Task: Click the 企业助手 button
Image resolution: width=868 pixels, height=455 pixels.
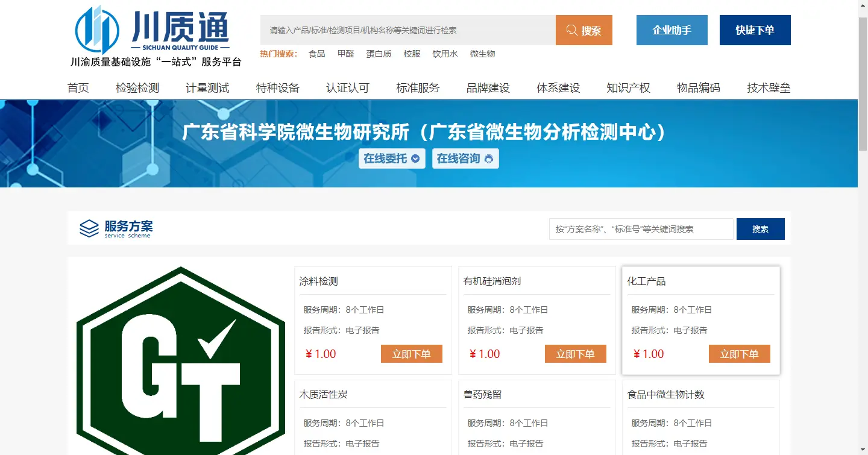Action: (x=671, y=30)
